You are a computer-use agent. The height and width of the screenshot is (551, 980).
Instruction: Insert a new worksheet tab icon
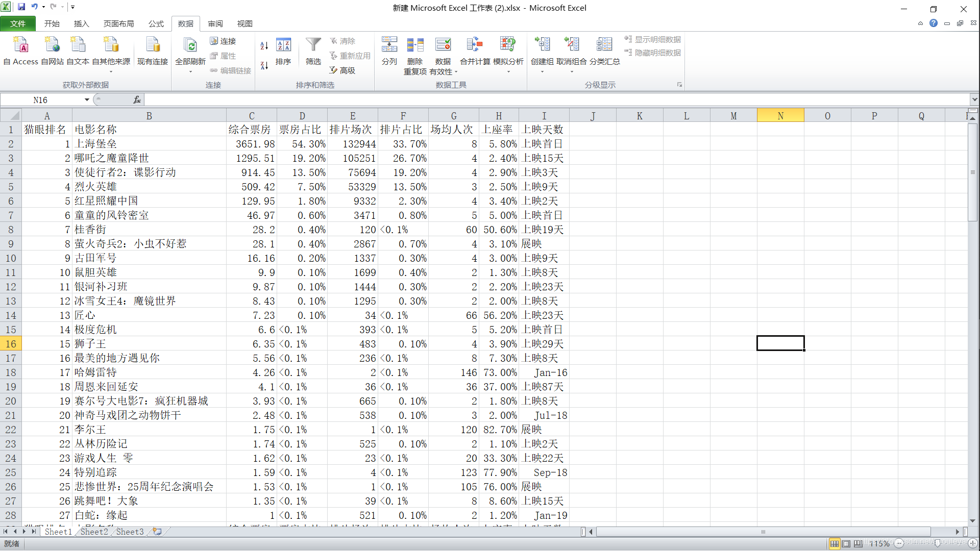click(157, 532)
